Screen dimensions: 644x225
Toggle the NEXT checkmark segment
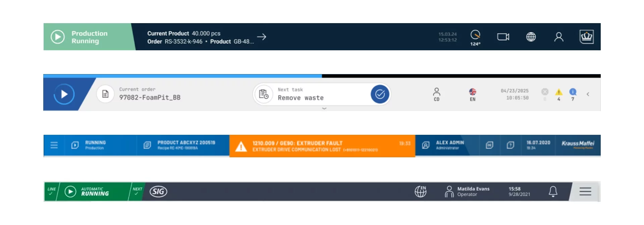(x=137, y=191)
